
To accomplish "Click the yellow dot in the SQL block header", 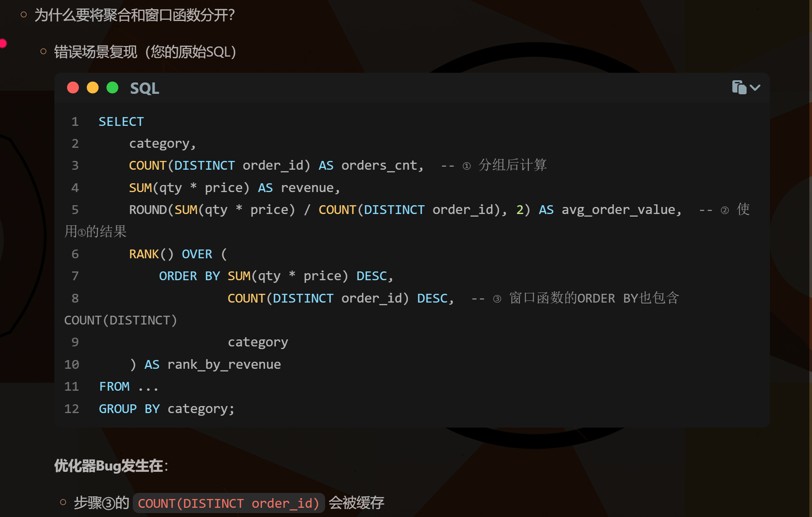I will pos(93,88).
